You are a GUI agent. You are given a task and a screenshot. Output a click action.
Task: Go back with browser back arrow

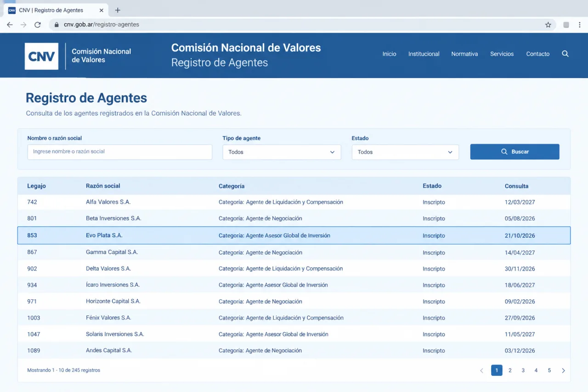pyautogui.click(x=10, y=25)
